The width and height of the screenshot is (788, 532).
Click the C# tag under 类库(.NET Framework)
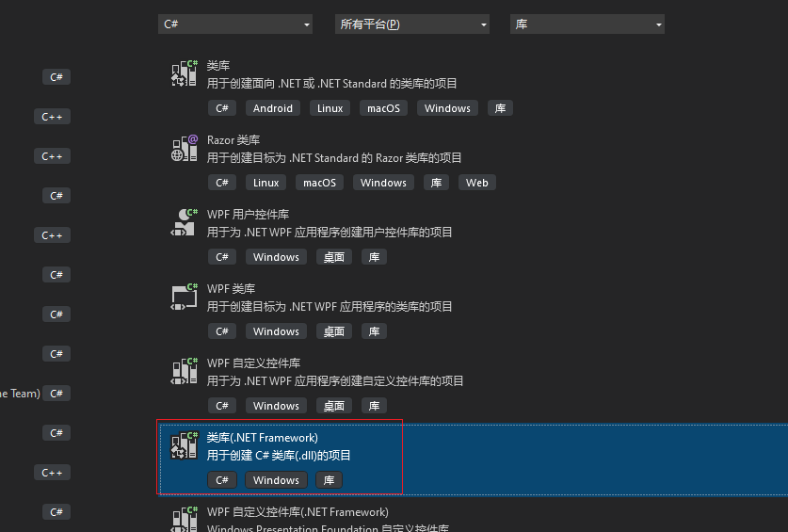[x=222, y=480]
